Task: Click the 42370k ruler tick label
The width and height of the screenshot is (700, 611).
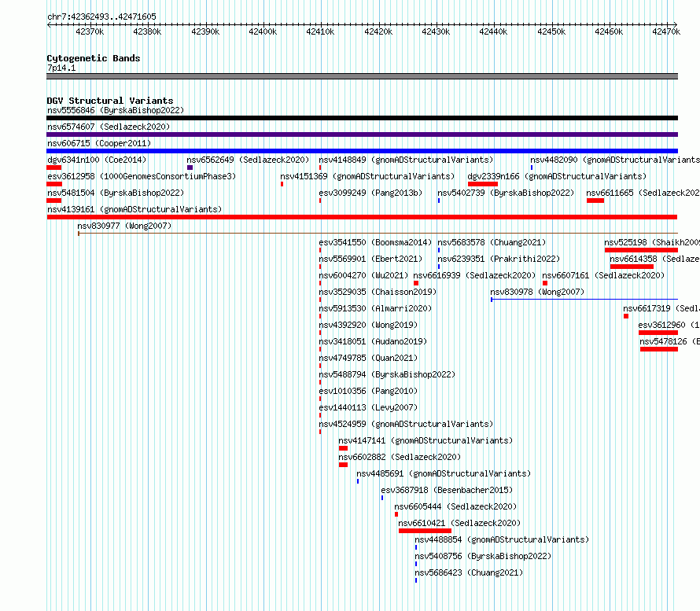Action: (x=90, y=31)
